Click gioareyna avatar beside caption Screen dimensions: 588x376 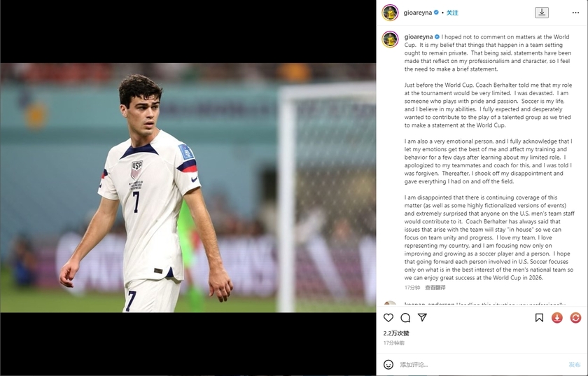coord(390,39)
